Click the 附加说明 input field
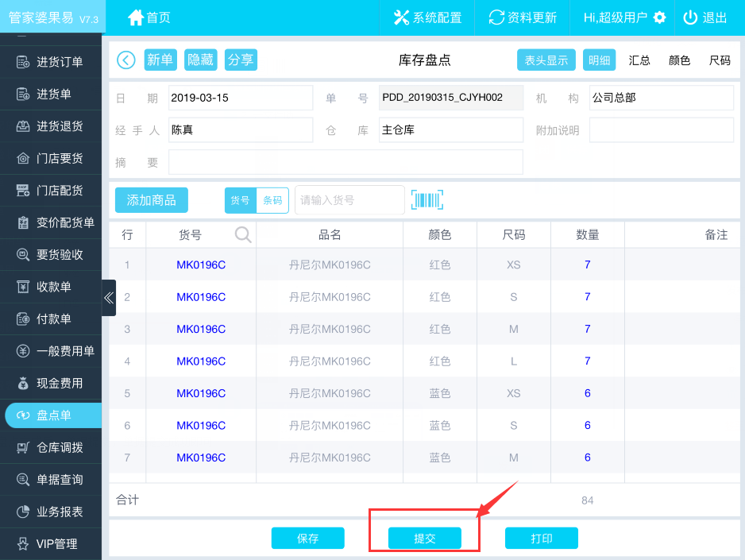 coord(662,129)
